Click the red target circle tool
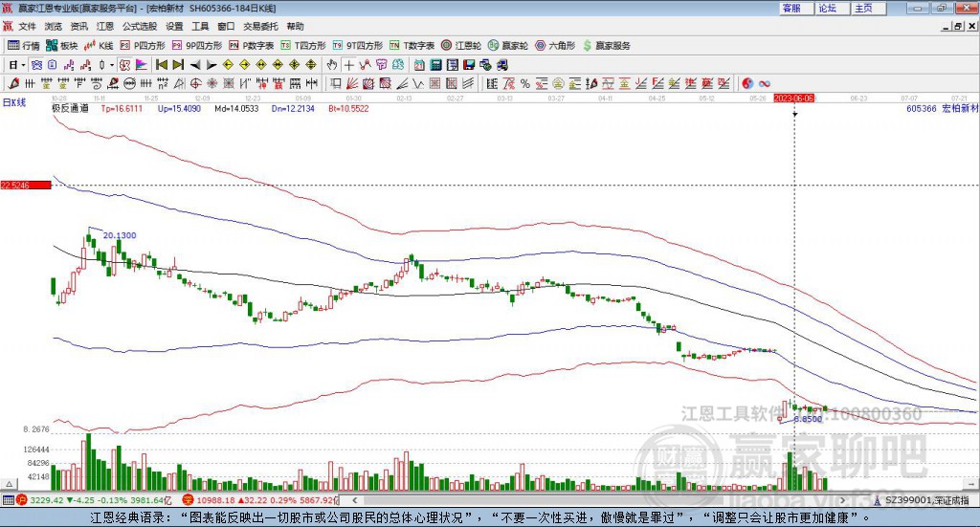The width and height of the screenshot is (980, 527). [195, 83]
